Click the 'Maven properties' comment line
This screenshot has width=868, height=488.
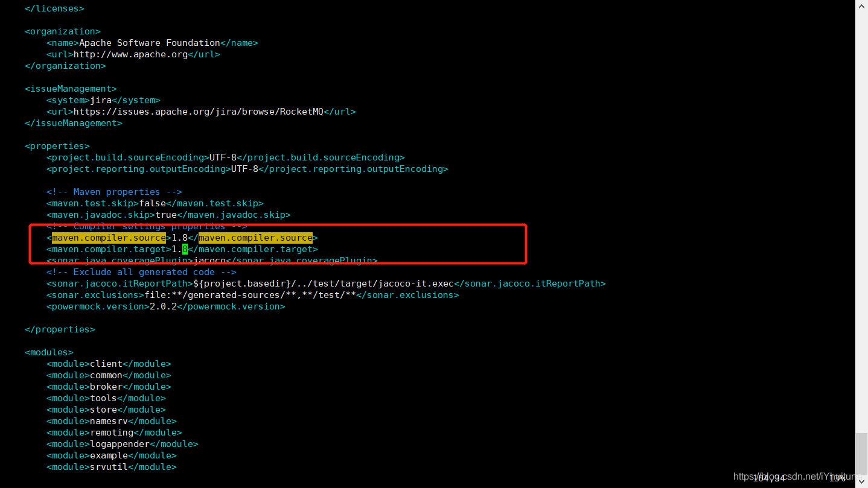point(114,192)
